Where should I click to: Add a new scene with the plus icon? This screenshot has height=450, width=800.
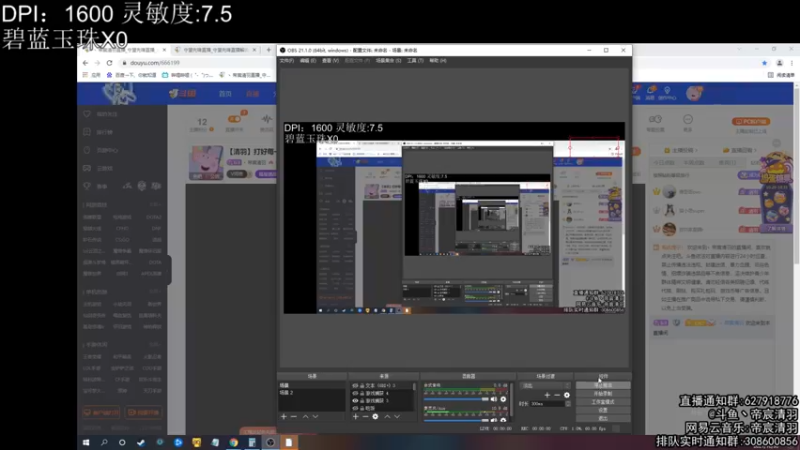pos(284,417)
